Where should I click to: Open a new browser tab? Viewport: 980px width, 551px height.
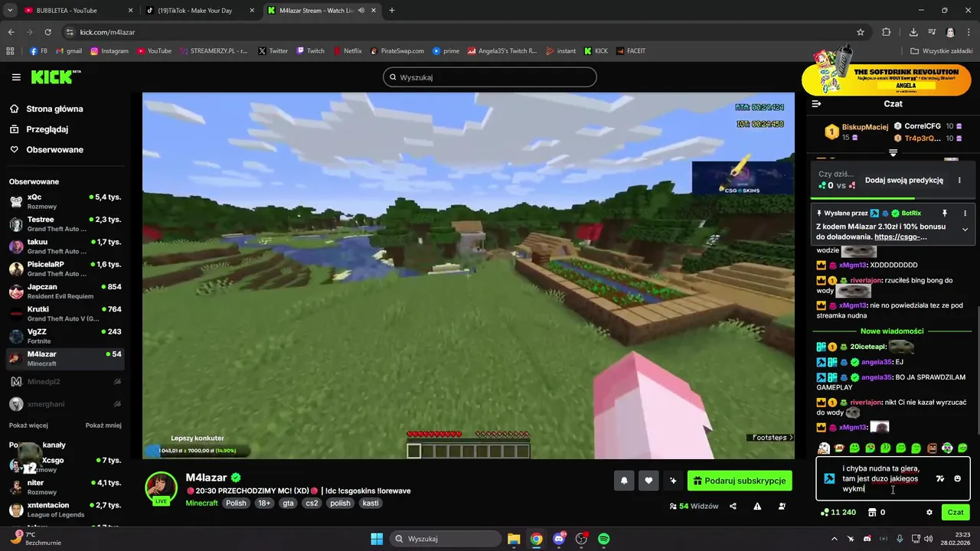click(x=391, y=11)
